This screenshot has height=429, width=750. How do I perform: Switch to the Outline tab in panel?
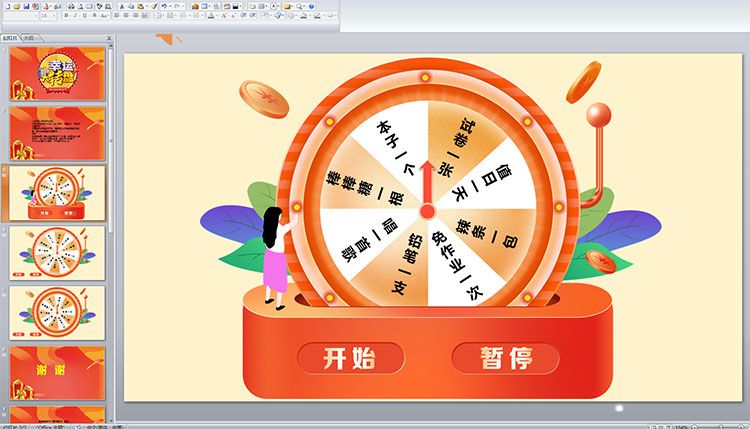[x=30, y=38]
